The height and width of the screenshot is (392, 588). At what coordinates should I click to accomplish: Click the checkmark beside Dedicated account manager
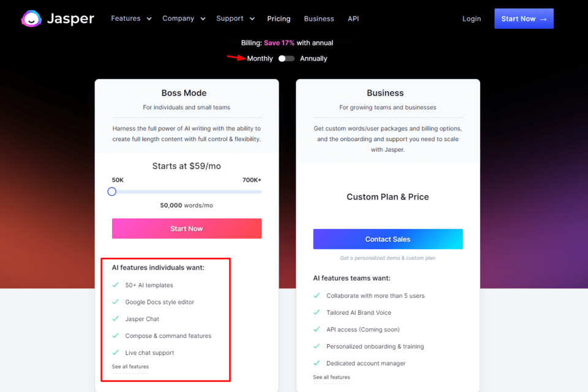(317, 363)
